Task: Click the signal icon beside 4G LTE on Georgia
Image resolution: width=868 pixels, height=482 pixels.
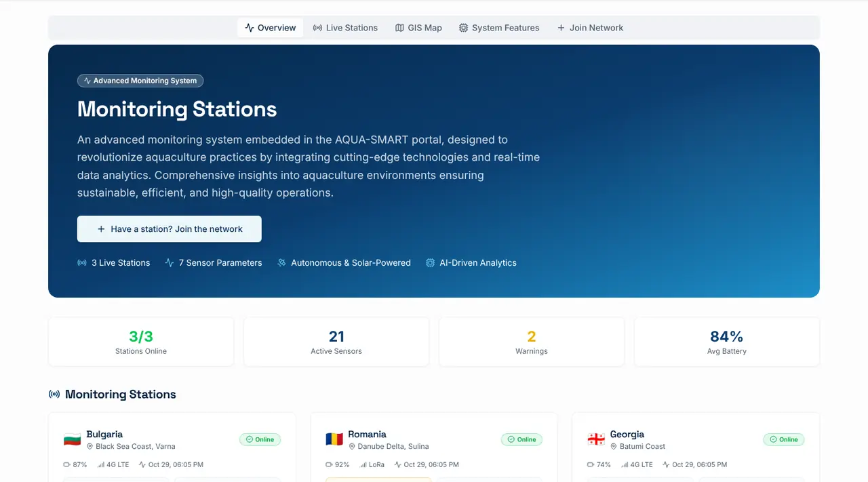Action: coord(625,465)
